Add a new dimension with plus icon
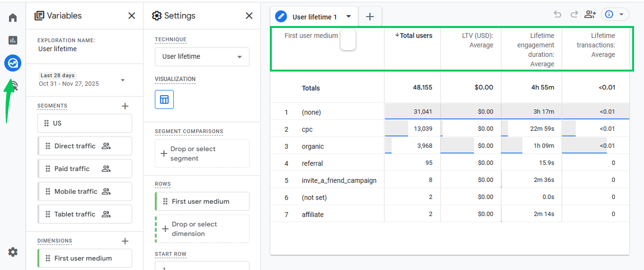Viewport: 644px width, 270px height. point(125,241)
